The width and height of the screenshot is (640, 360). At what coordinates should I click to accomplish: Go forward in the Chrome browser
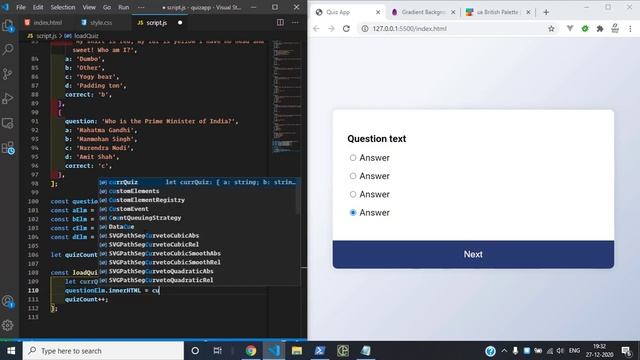pos(331,29)
